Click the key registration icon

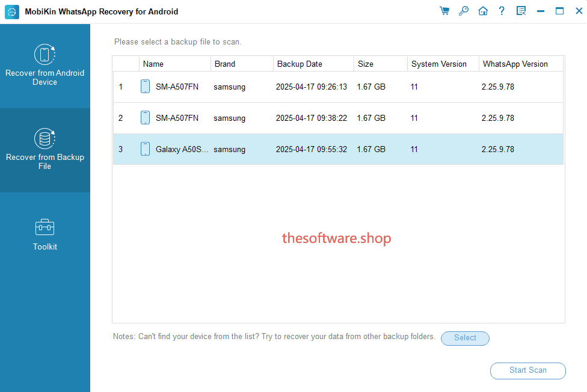pyautogui.click(x=464, y=11)
